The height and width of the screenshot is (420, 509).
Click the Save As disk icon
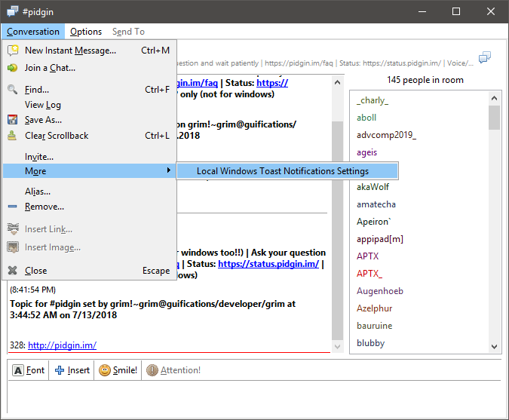pyautogui.click(x=13, y=120)
